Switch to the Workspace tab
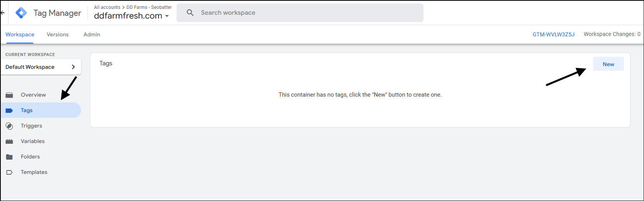This screenshot has height=201, width=644. [x=20, y=34]
